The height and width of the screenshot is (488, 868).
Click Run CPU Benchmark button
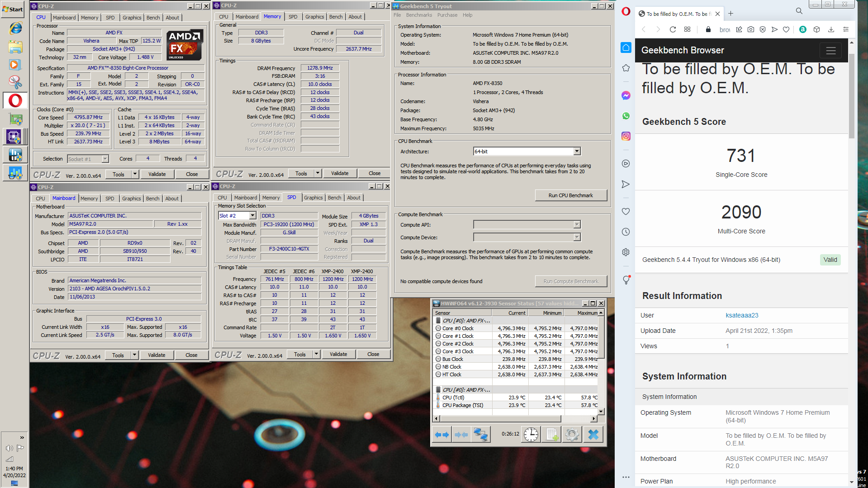571,195
